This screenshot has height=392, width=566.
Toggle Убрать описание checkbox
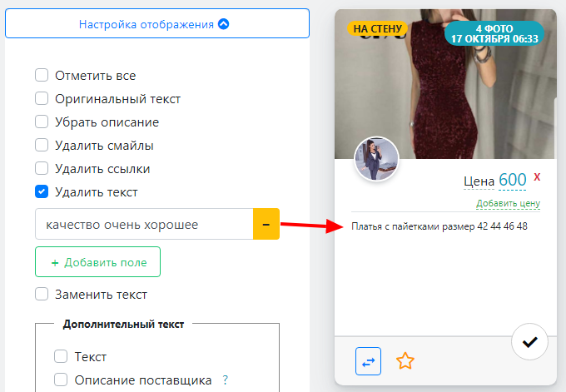42,122
